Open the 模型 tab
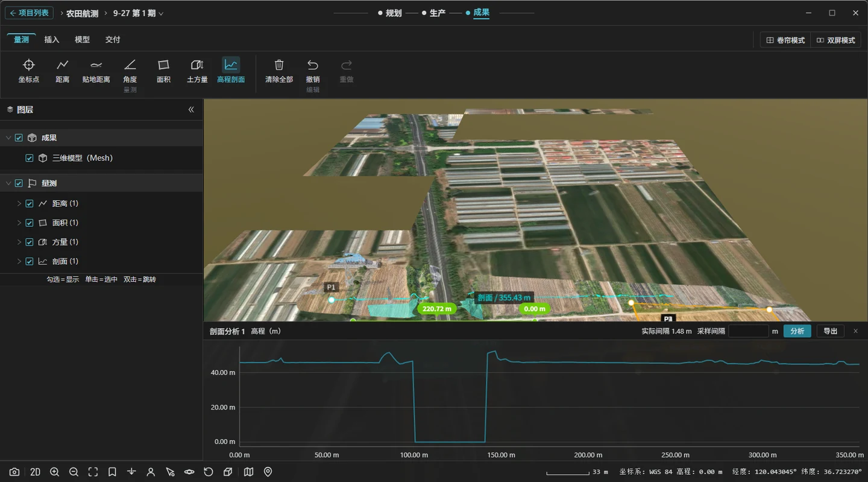Image resolution: width=868 pixels, height=482 pixels. [x=82, y=40]
